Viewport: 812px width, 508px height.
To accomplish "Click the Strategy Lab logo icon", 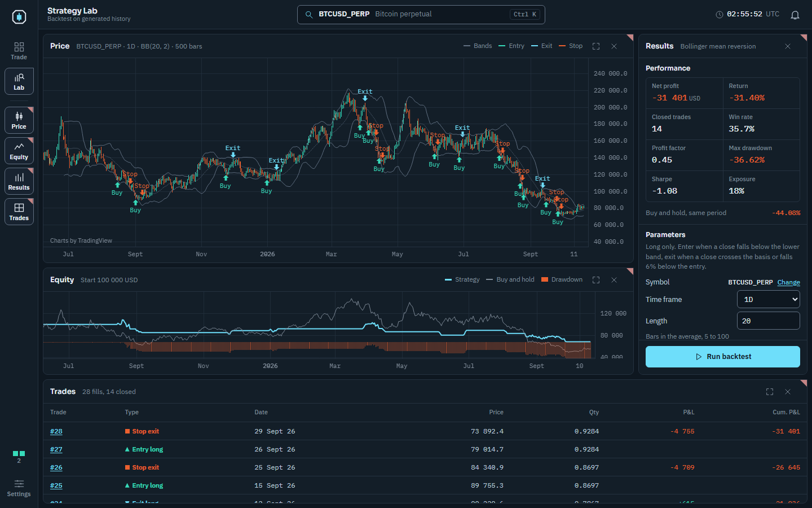I will 19,17.
